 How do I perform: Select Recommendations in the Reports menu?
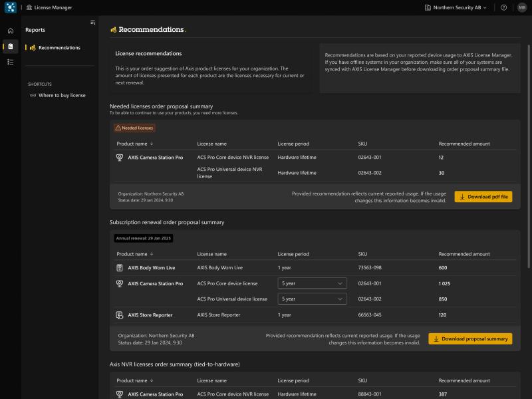59,48
